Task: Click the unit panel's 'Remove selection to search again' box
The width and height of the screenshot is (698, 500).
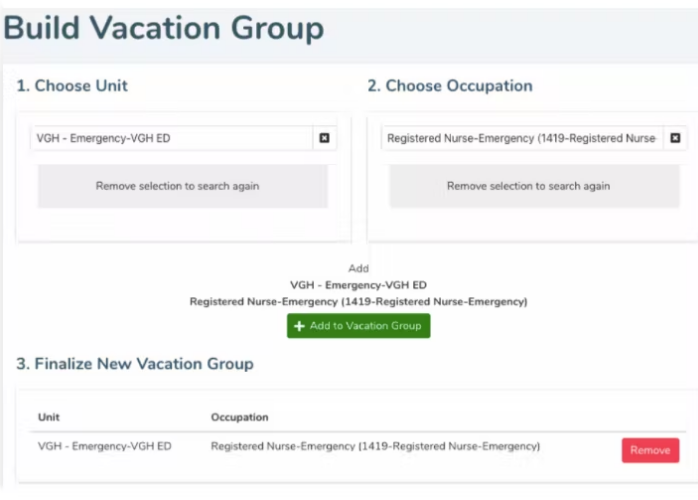Action: (x=183, y=186)
